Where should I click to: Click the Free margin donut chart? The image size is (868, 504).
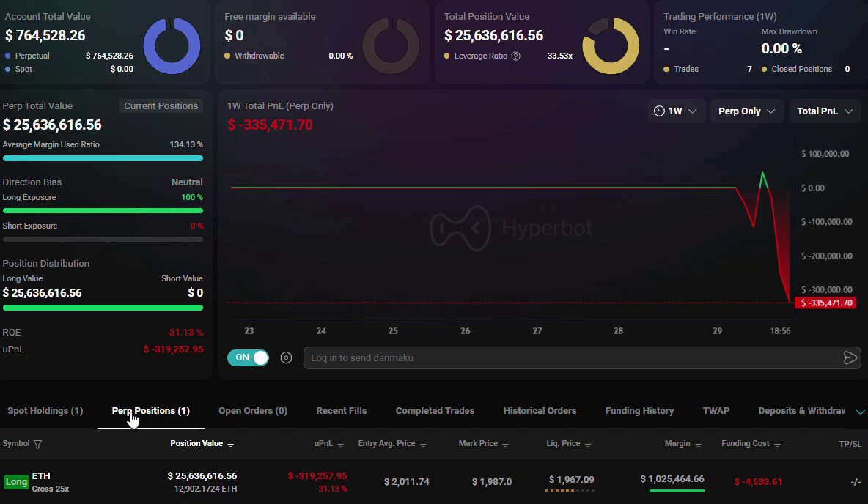click(391, 45)
